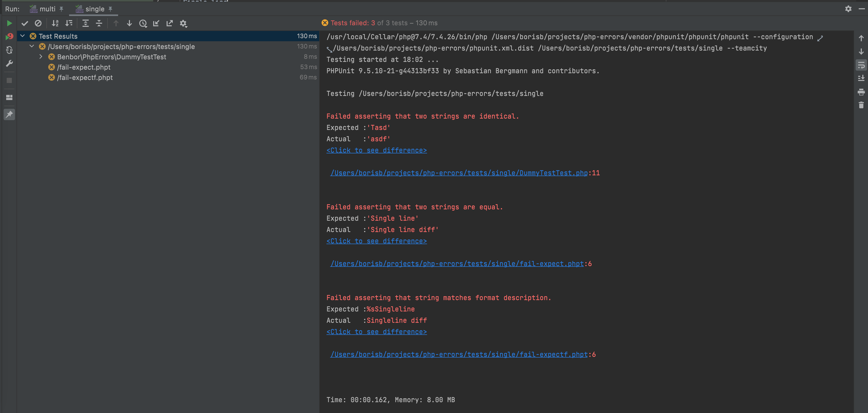Expand all test tree nodes
This screenshot has height=413, width=868.
[86, 23]
